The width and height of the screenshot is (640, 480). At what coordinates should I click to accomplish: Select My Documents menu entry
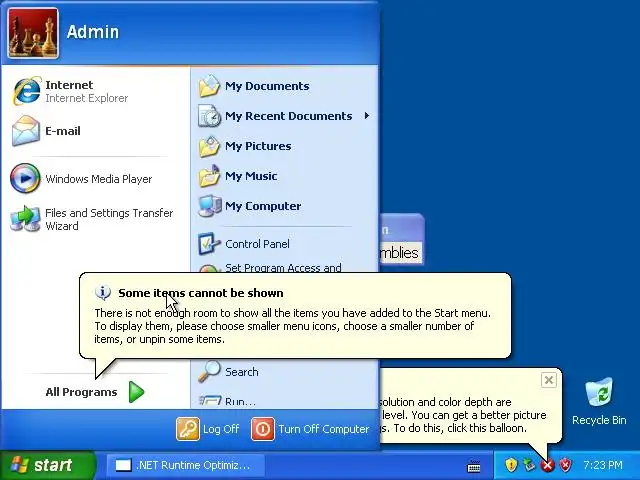[284, 86]
